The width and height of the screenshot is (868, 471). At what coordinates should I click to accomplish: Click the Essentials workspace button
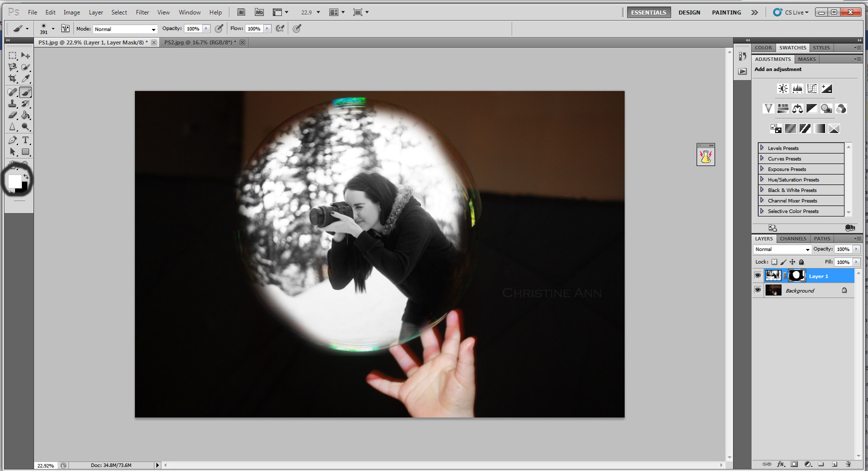(649, 12)
